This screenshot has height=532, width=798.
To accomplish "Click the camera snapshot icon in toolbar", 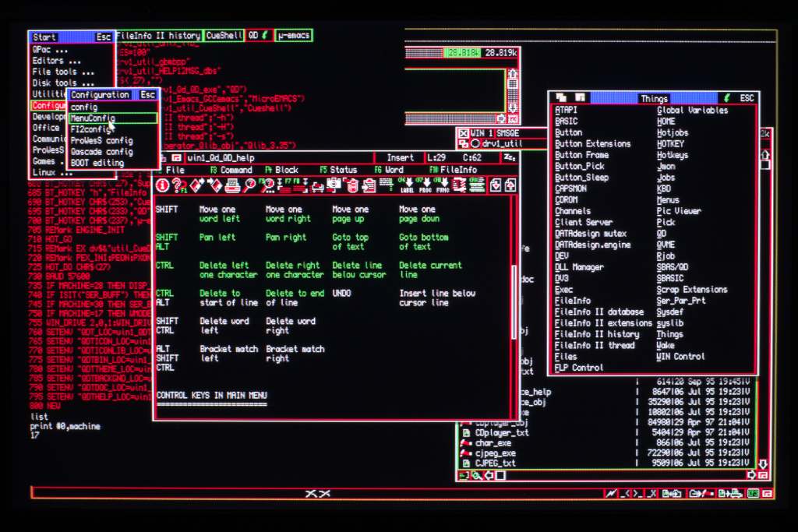I will point(334,185).
